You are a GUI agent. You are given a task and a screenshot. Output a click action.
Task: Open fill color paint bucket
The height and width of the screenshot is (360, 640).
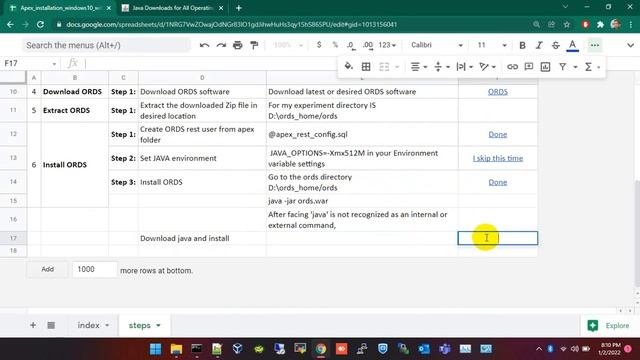tap(348, 67)
